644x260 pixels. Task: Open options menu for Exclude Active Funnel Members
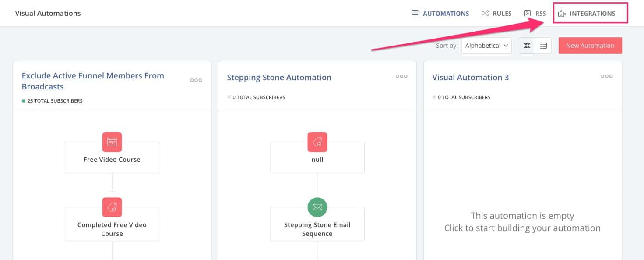(196, 80)
